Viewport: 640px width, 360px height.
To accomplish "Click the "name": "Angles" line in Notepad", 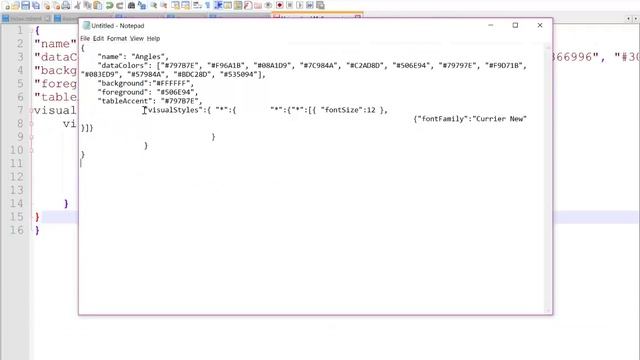I will (133, 57).
